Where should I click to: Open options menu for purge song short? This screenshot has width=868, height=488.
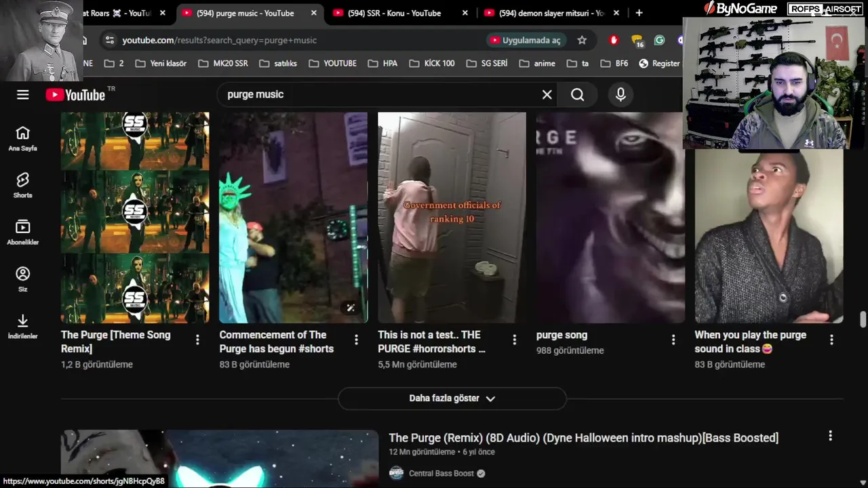673,340
